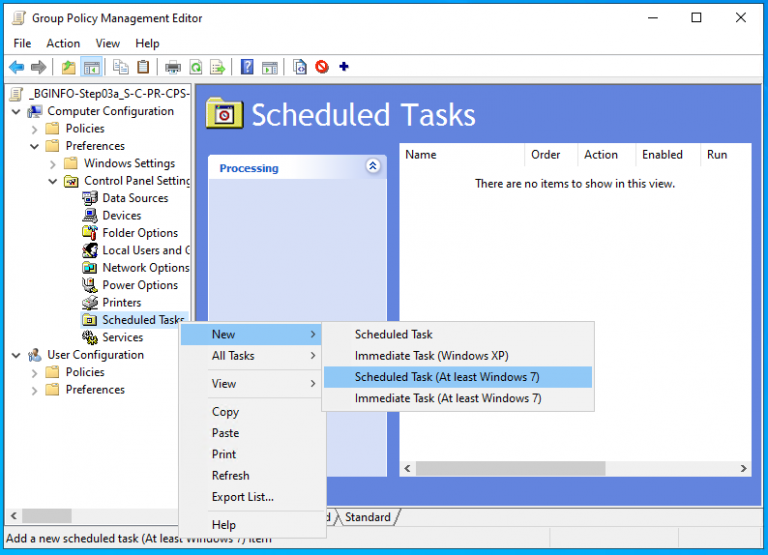Select Export List... from context menu
This screenshot has height=555, width=768.
point(242,497)
